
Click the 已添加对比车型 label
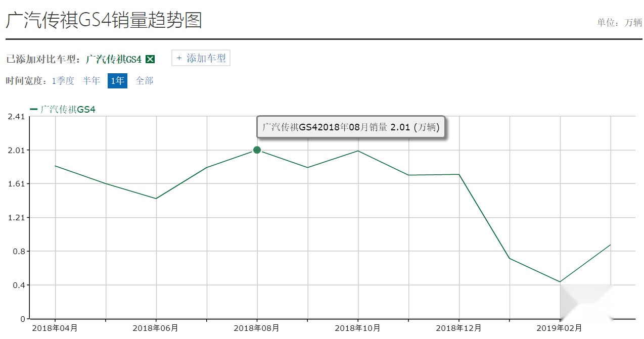pyautogui.click(x=43, y=59)
